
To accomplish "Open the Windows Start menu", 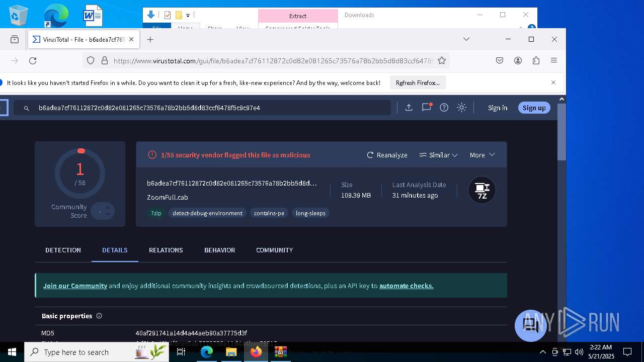I will pos(12,352).
